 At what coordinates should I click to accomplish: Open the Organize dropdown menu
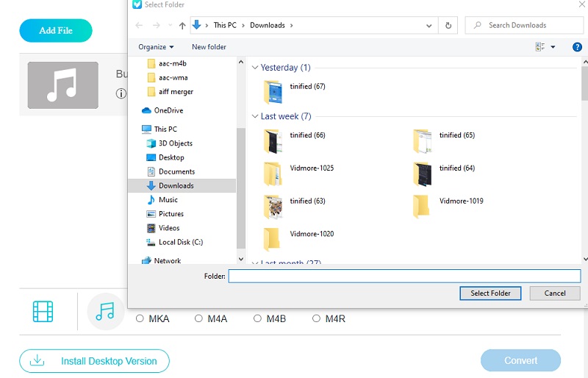(x=156, y=47)
